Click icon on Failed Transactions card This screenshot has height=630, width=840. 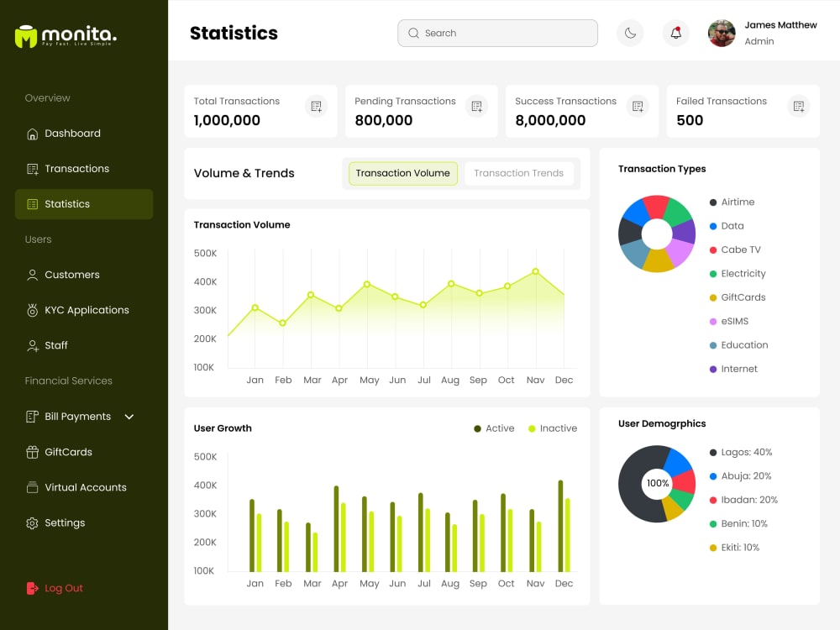[799, 106]
